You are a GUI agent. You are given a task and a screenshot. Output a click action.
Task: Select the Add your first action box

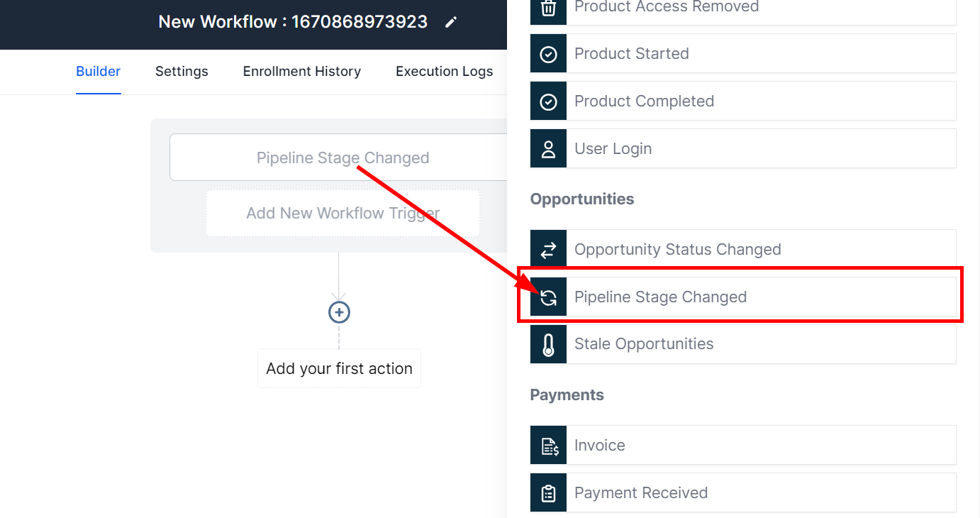[x=339, y=369]
